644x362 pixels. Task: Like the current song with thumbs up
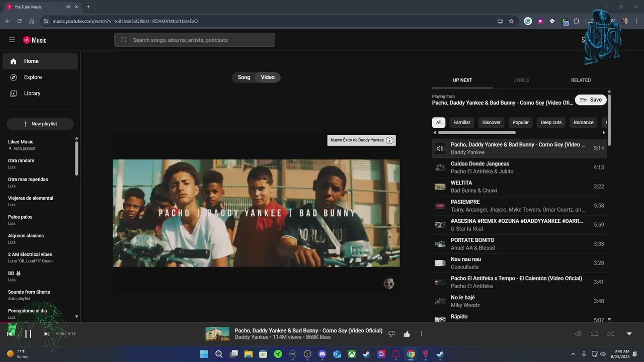407,334
